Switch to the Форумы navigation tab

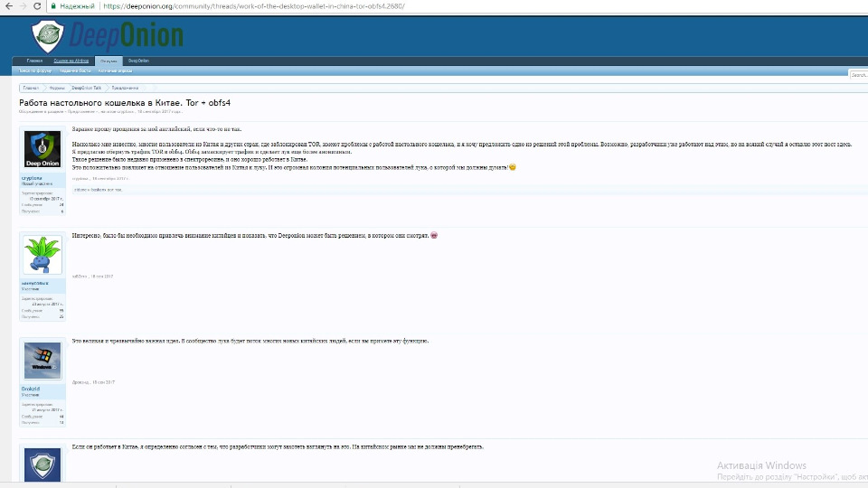[x=108, y=61]
